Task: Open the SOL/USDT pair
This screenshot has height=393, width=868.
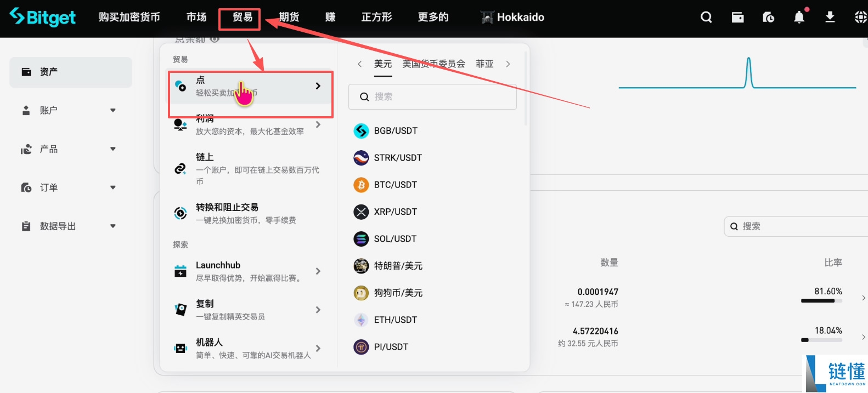Action: pyautogui.click(x=395, y=238)
